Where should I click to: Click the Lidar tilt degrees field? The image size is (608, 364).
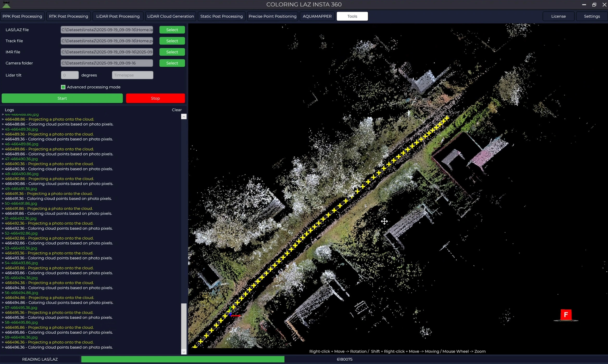[70, 75]
